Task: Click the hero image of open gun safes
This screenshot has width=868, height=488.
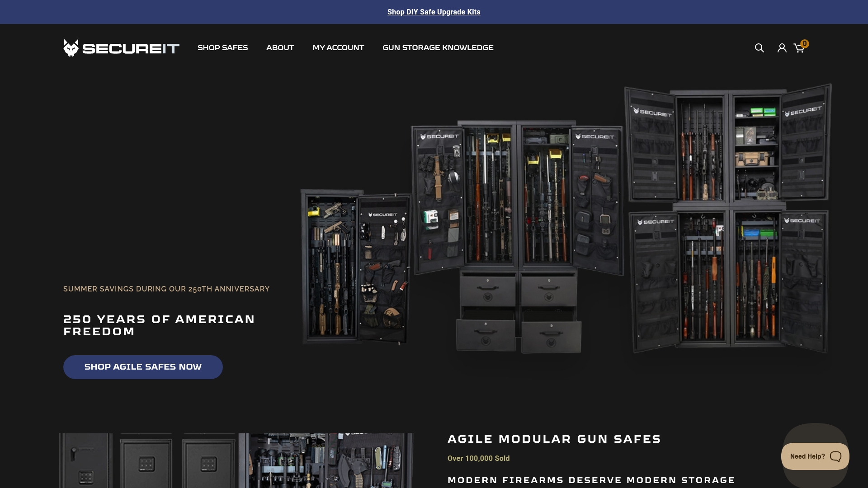Action: click(566, 219)
